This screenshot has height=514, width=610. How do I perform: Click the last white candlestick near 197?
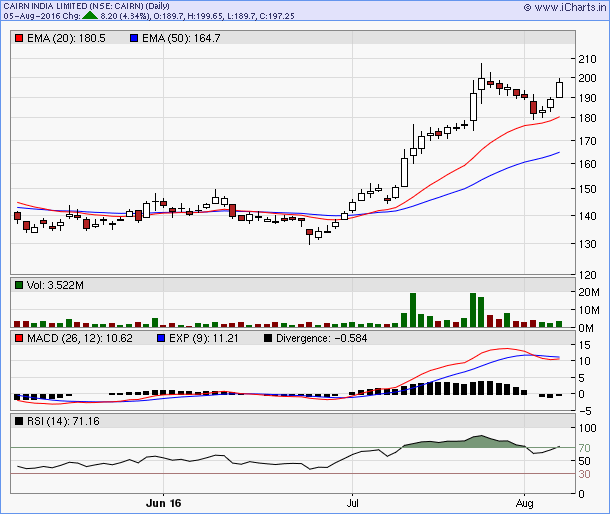pos(559,89)
